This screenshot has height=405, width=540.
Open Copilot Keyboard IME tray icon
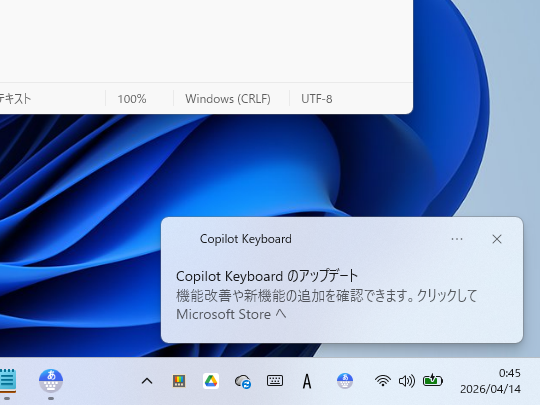tap(345, 381)
